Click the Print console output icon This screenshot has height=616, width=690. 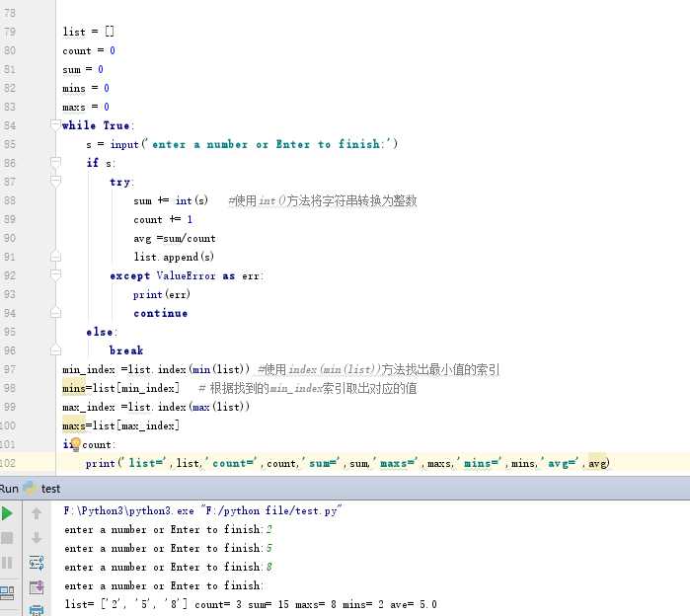tap(37, 610)
